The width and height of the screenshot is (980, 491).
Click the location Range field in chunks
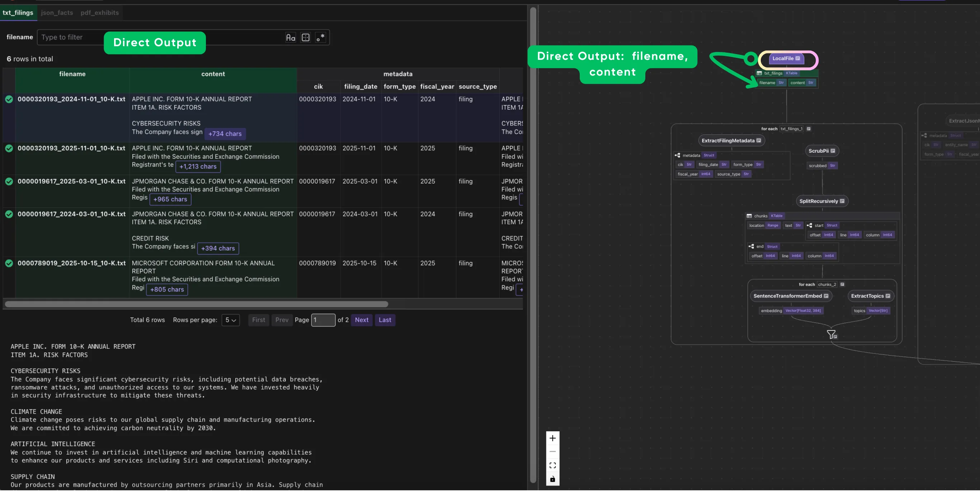(764, 226)
